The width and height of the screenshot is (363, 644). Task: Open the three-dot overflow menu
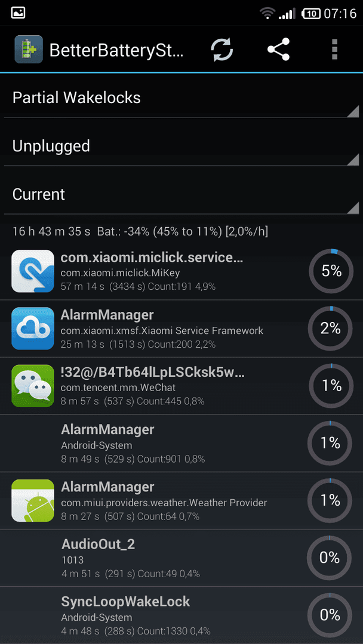(334, 49)
